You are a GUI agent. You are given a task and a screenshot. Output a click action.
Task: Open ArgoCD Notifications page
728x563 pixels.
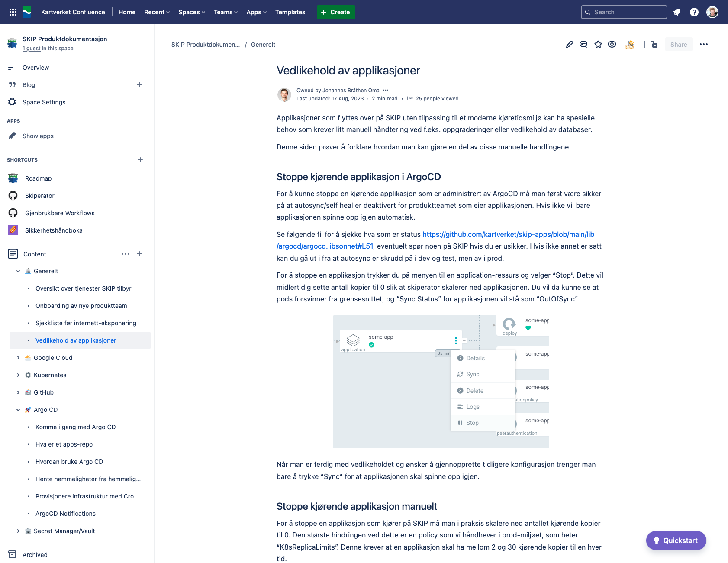coord(65,514)
